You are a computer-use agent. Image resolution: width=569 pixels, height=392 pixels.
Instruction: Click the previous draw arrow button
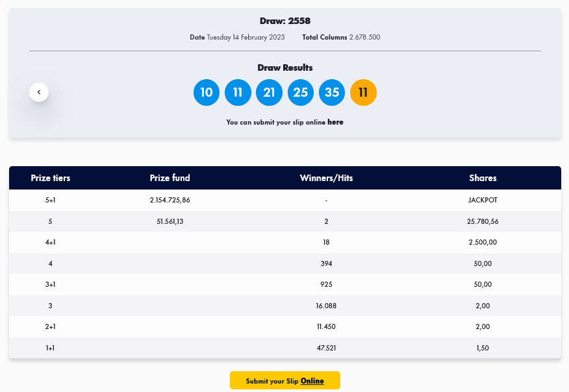(39, 92)
